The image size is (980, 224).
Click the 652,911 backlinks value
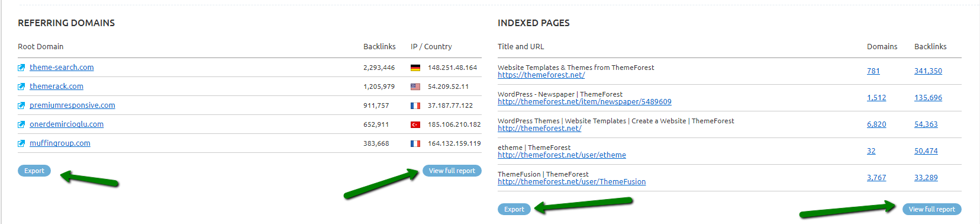(376, 124)
